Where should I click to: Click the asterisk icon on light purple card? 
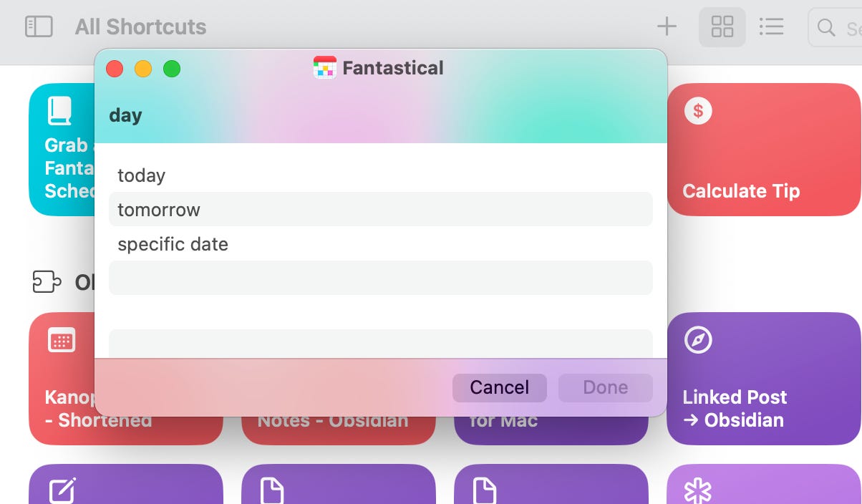[698, 492]
